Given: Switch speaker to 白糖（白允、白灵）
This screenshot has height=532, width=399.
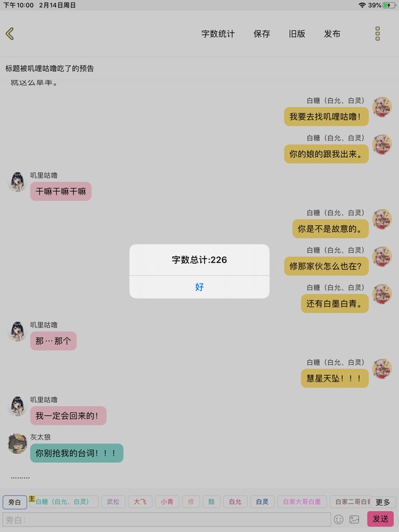Looking at the screenshot, I should 64,501.
